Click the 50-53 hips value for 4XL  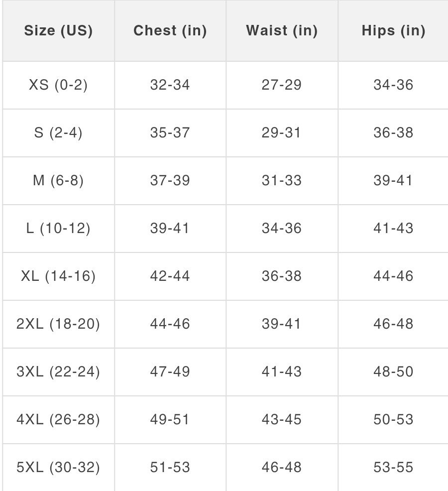pyautogui.click(x=393, y=420)
